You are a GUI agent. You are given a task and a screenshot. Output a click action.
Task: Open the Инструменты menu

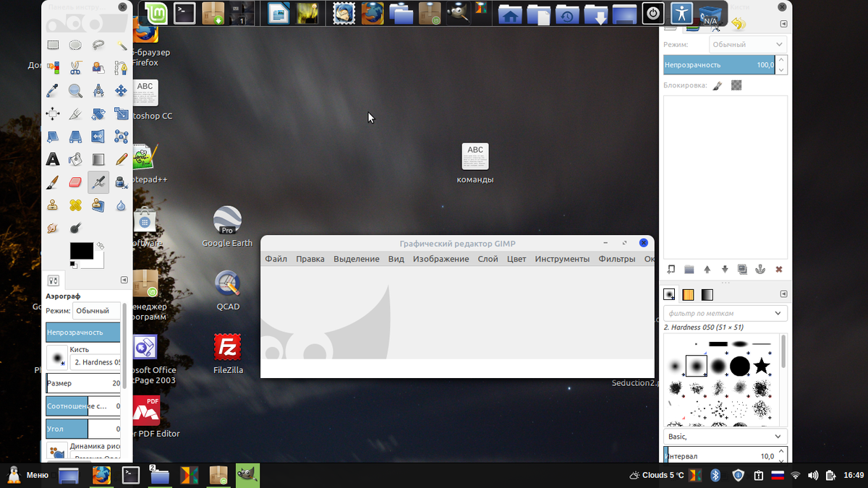(562, 259)
